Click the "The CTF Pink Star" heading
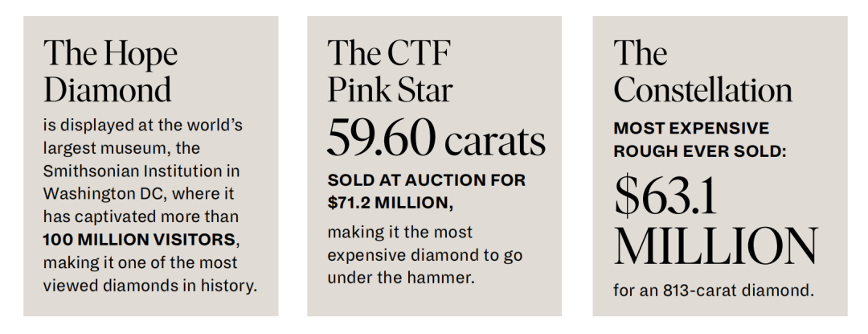 pyautogui.click(x=390, y=71)
